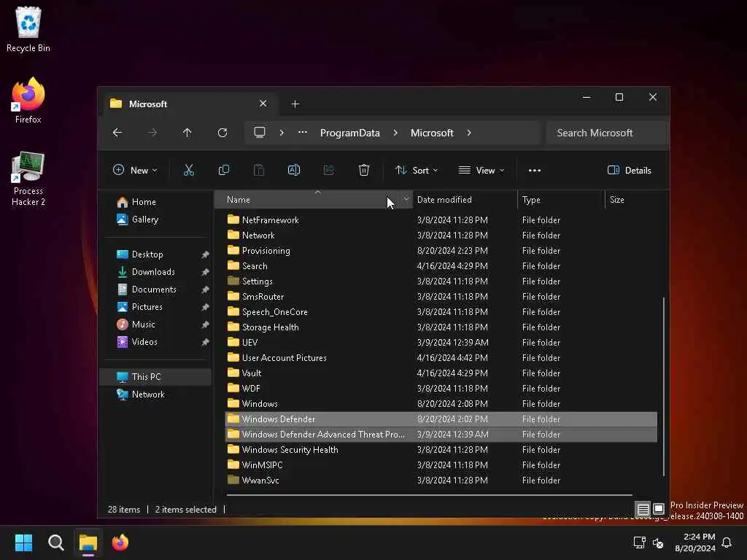Sort by the Size column header
This screenshot has height=560, width=747.
[635, 200]
